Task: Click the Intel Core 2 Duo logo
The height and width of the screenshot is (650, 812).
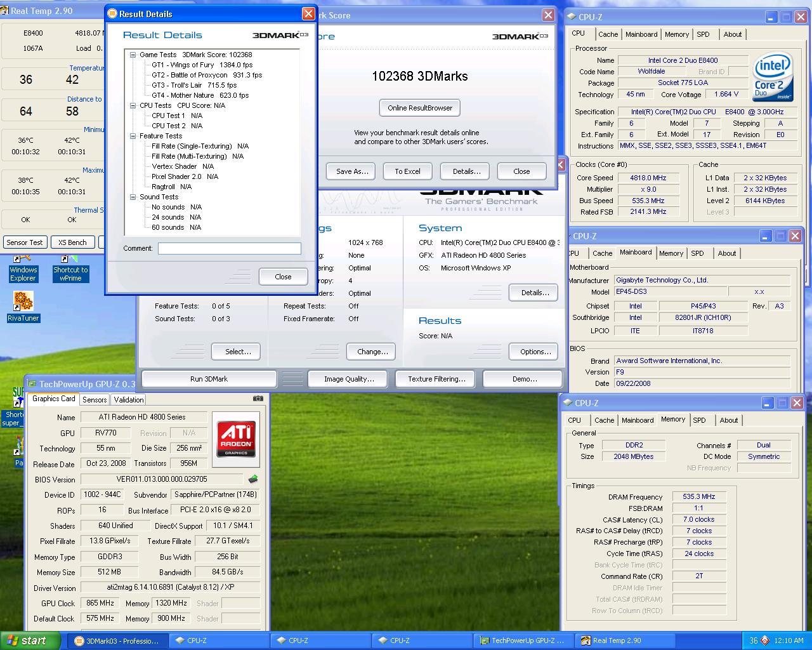Action: point(773,77)
